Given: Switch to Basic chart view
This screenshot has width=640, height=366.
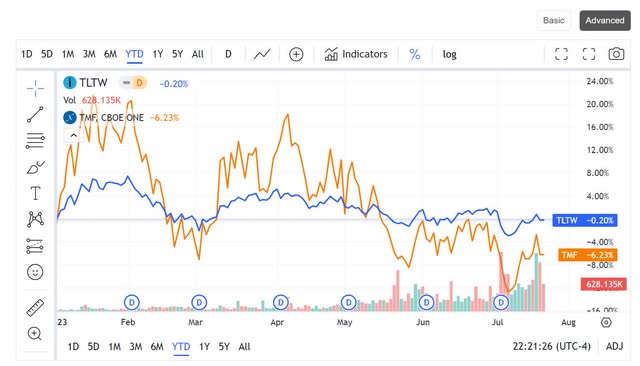Looking at the screenshot, I should (554, 20).
